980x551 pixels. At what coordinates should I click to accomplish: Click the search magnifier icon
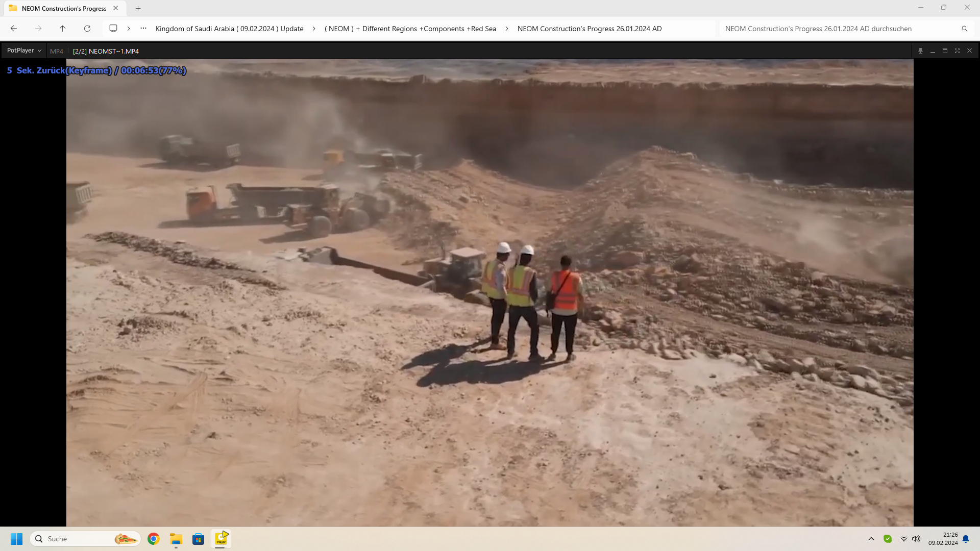(x=965, y=29)
